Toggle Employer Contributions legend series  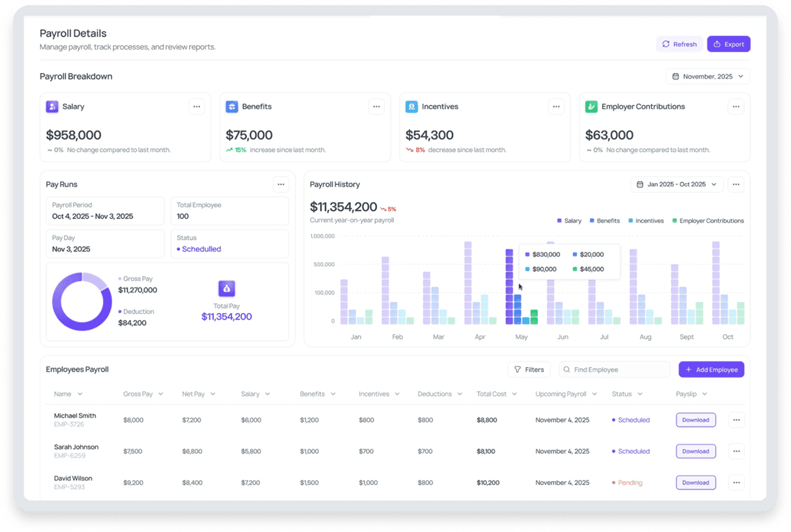708,221
